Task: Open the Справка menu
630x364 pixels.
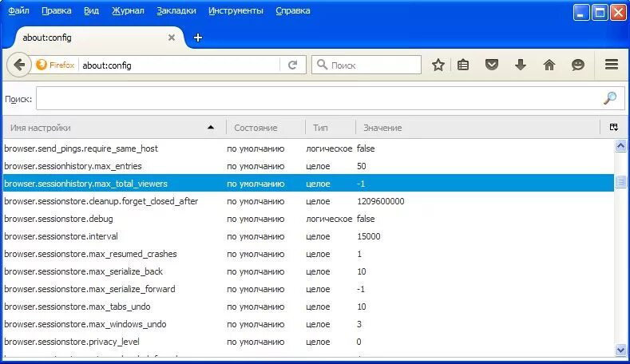Action: point(293,11)
